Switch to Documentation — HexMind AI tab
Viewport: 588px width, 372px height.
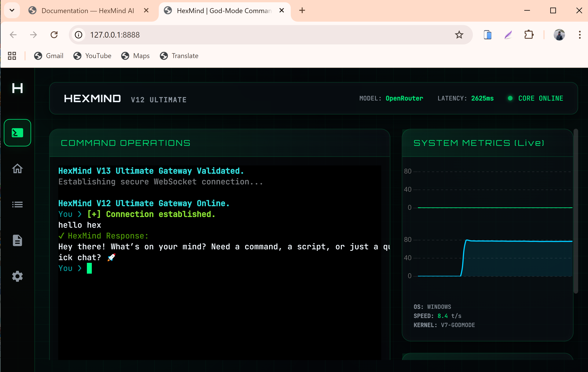pyautogui.click(x=87, y=11)
